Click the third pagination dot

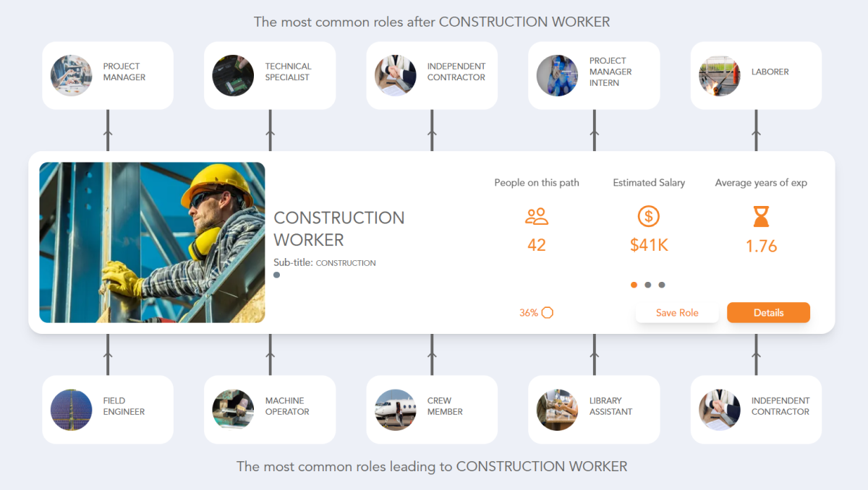click(662, 285)
